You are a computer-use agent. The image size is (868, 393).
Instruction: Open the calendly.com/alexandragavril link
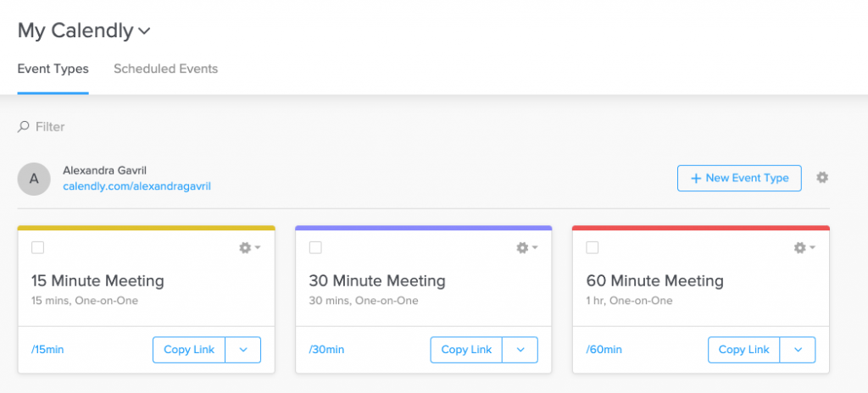pos(136,186)
